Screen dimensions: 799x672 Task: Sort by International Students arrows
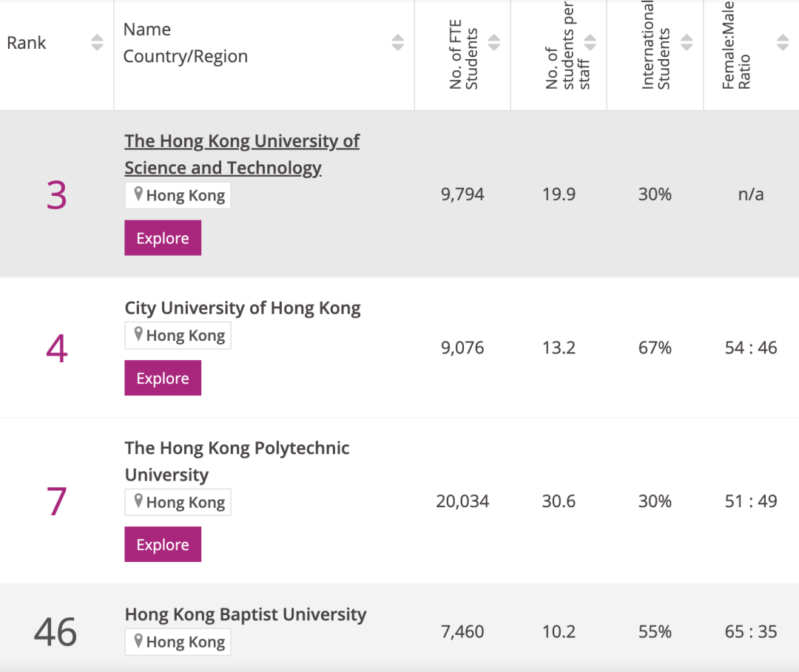pos(687,43)
